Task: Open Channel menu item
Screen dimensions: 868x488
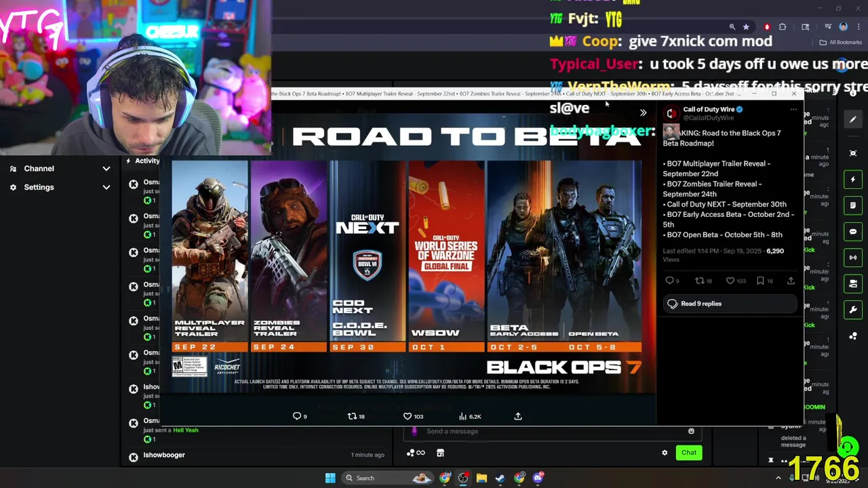Action: click(39, 169)
